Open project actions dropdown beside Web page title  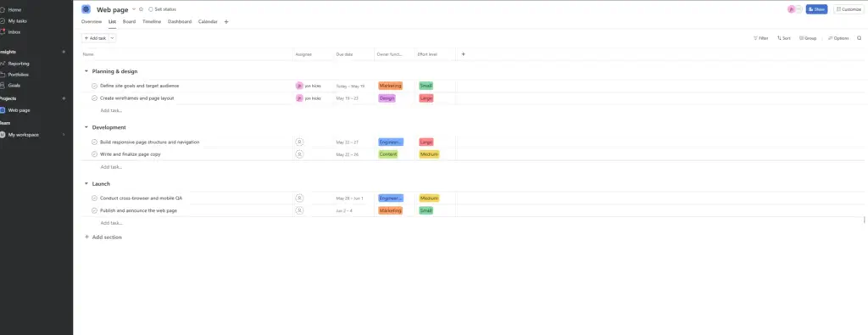[x=133, y=9]
